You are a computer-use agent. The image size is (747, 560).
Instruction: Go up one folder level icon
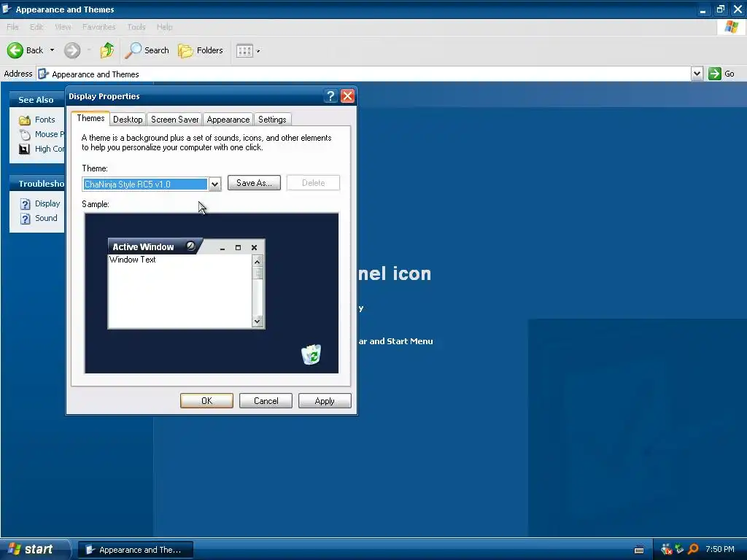[x=107, y=50]
